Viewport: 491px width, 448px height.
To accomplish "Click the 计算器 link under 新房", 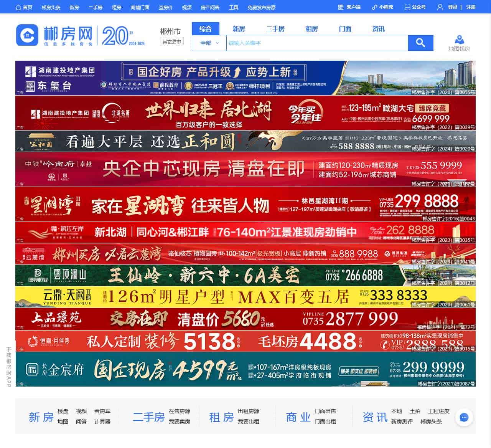I will pyautogui.click(x=102, y=422).
